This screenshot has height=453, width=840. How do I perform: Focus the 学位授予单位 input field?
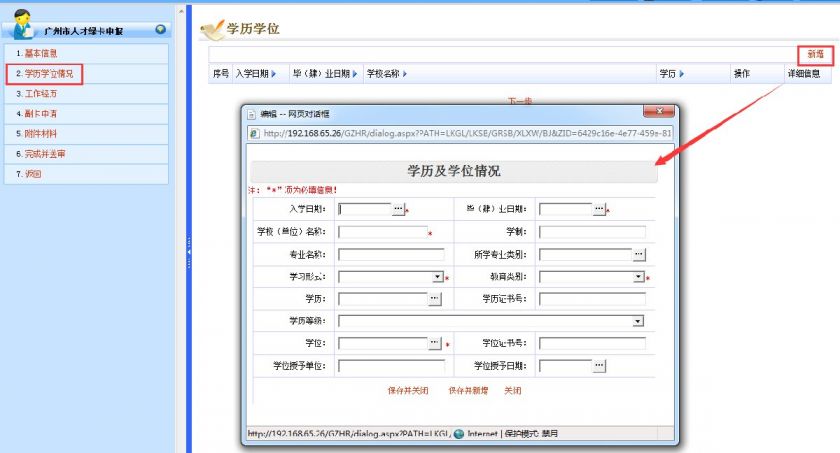391,366
